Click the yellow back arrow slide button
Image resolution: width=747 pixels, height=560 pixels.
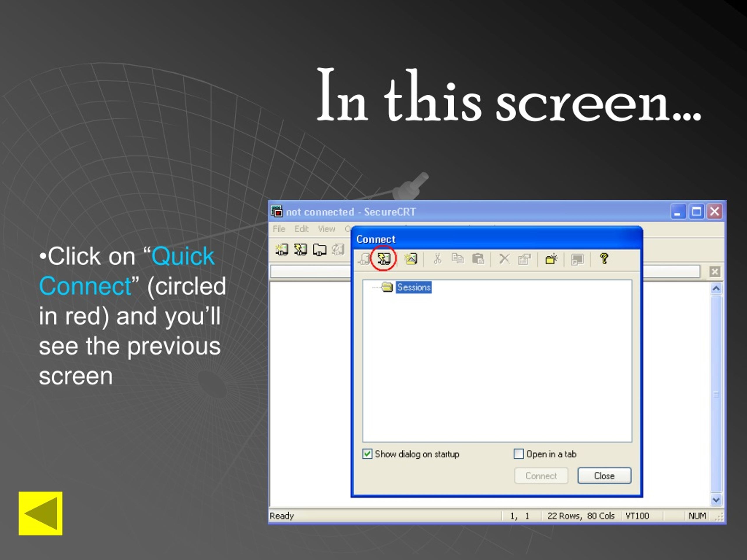click(x=41, y=513)
